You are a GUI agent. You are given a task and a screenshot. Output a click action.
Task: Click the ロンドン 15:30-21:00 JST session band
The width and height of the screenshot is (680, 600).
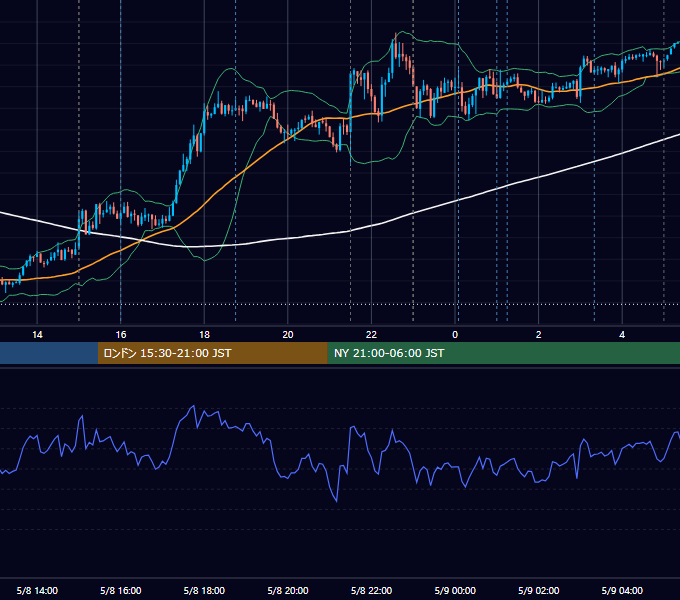coord(212,353)
